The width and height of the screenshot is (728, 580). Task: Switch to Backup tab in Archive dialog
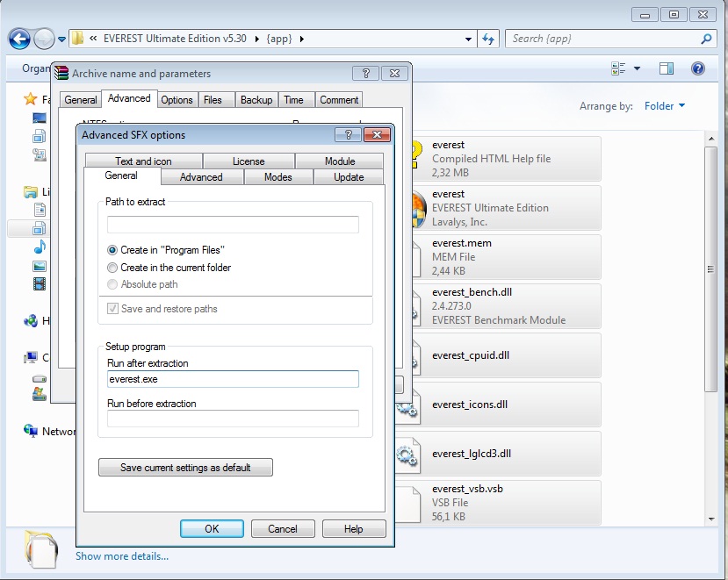click(256, 100)
